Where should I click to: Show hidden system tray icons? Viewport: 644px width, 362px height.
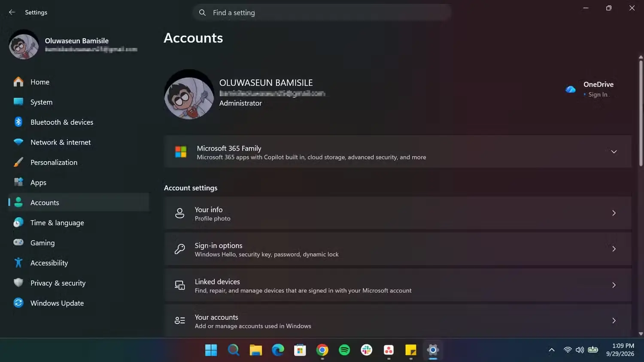click(552, 350)
